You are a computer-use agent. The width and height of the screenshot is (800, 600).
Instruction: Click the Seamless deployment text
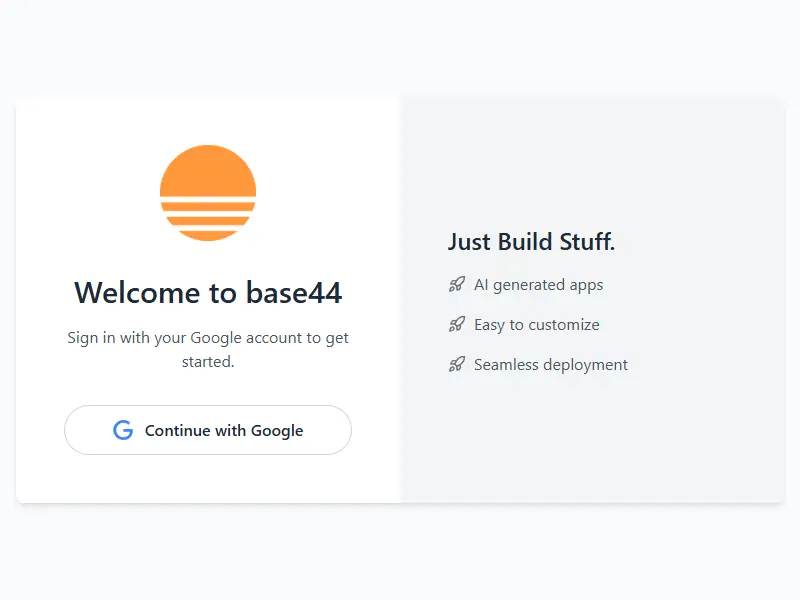pos(551,365)
